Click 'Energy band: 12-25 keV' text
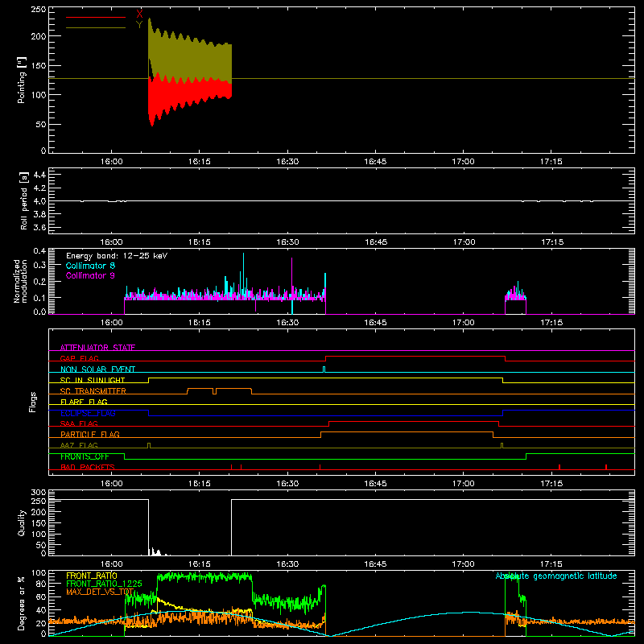 (x=117, y=256)
